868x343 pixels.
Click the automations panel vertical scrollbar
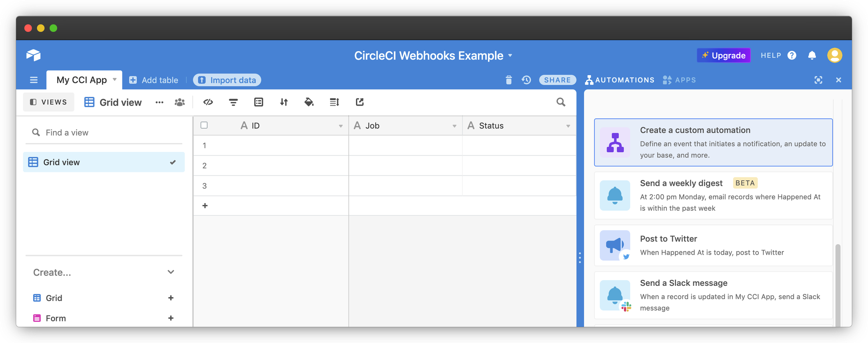(x=838, y=285)
